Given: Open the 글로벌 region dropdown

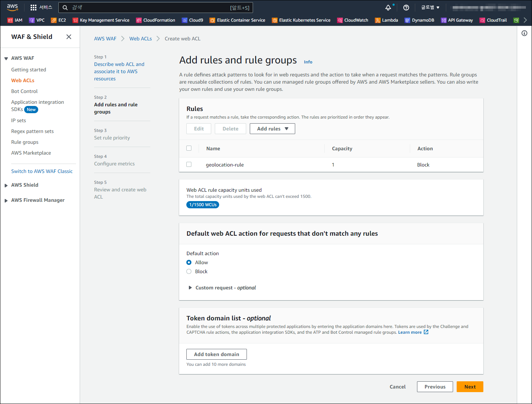Looking at the screenshot, I should [x=430, y=8].
